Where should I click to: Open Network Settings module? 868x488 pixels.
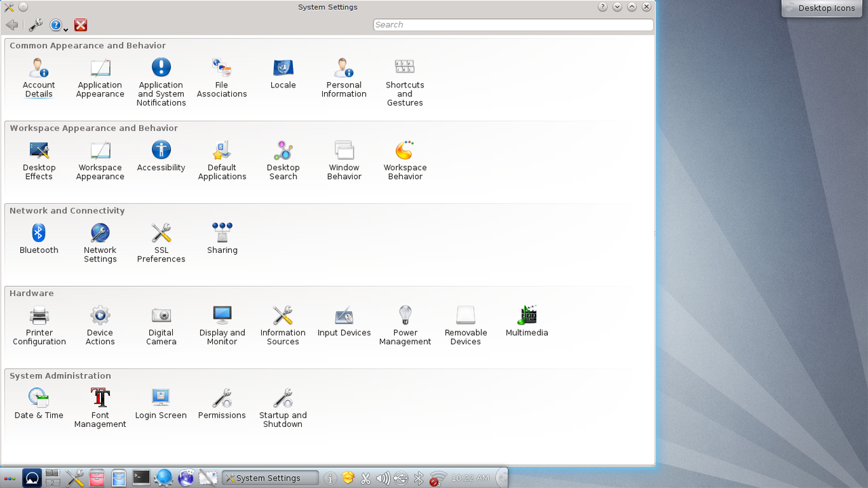pos(100,243)
